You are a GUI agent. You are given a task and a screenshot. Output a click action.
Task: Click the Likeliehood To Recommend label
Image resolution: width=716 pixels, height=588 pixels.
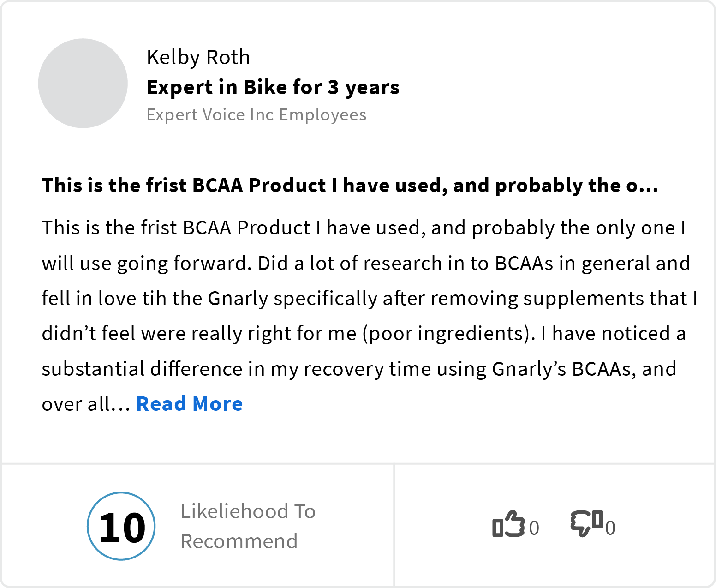248,512
